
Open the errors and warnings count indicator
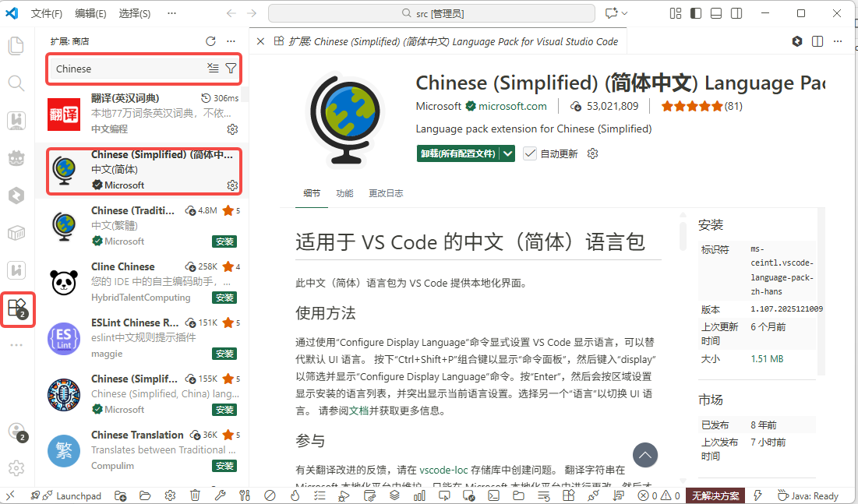click(x=659, y=495)
